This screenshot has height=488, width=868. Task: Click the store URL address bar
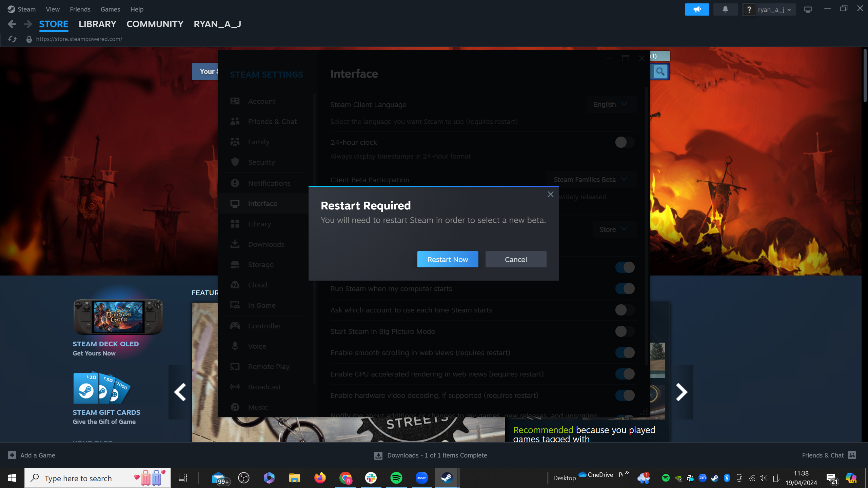pyautogui.click(x=79, y=39)
